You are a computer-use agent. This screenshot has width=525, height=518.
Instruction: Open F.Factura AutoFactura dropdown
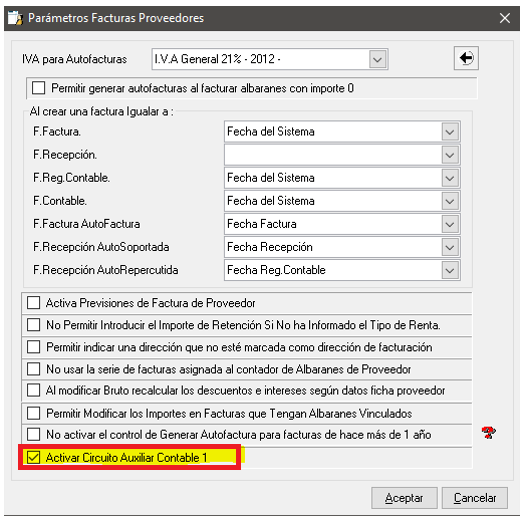(x=450, y=224)
